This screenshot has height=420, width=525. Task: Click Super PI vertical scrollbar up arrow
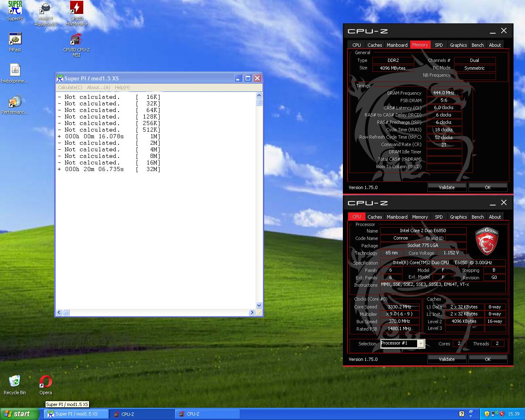coord(259,96)
